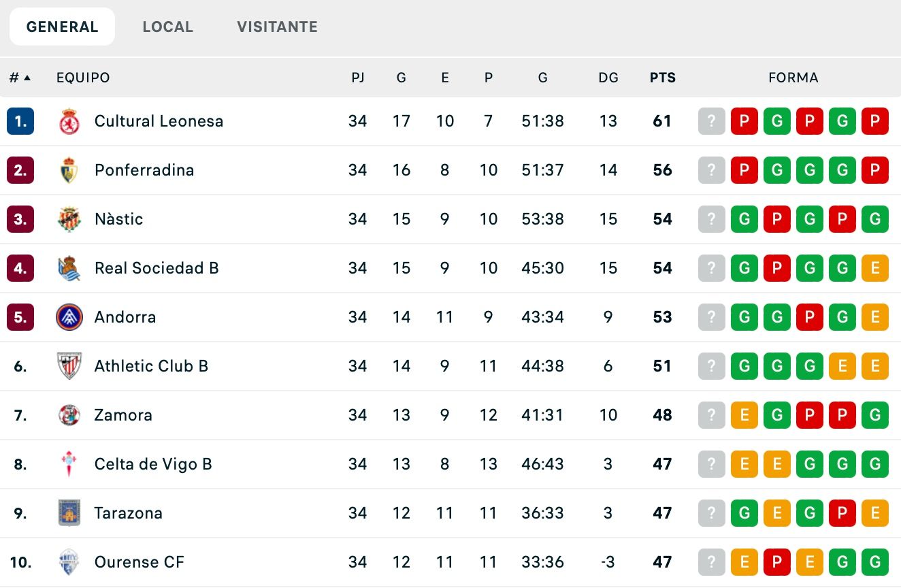Click Real Sociedad B's orange E form badge
Screen dimensions: 901x588
click(875, 268)
